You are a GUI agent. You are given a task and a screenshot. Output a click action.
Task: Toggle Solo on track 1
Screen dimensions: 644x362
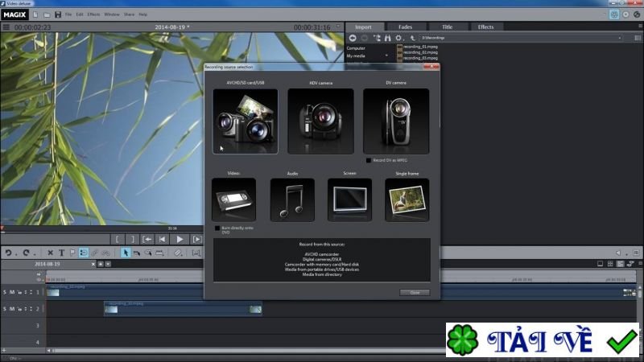(x=4, y=292)
